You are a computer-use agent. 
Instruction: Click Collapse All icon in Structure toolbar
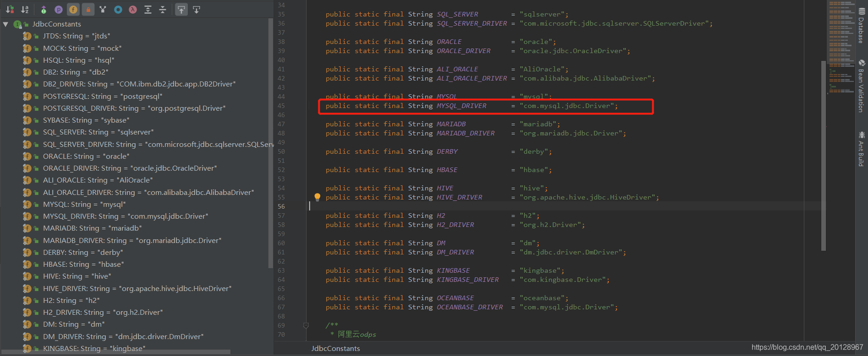(x=163, y=9)
